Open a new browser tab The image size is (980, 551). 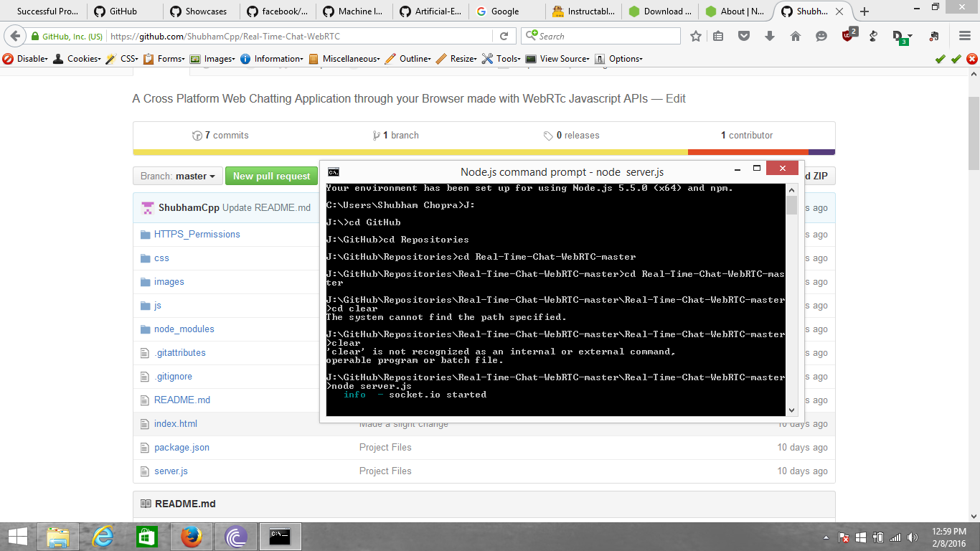coord(864,11)
